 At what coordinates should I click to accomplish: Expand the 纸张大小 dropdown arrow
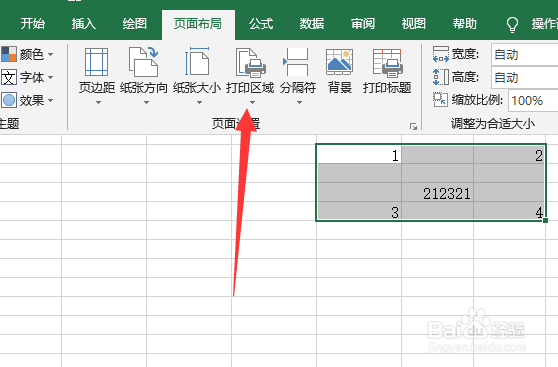coord(199,103)
